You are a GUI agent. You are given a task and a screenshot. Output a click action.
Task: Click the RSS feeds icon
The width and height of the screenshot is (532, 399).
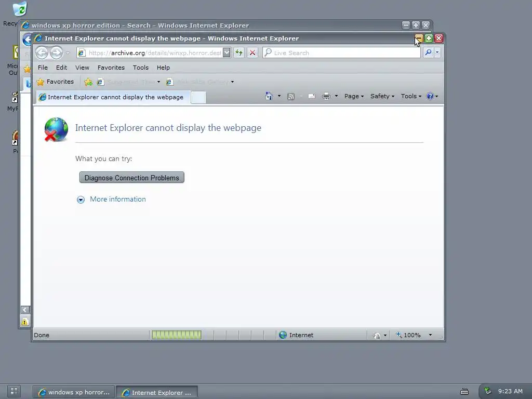tap(291, 97)
